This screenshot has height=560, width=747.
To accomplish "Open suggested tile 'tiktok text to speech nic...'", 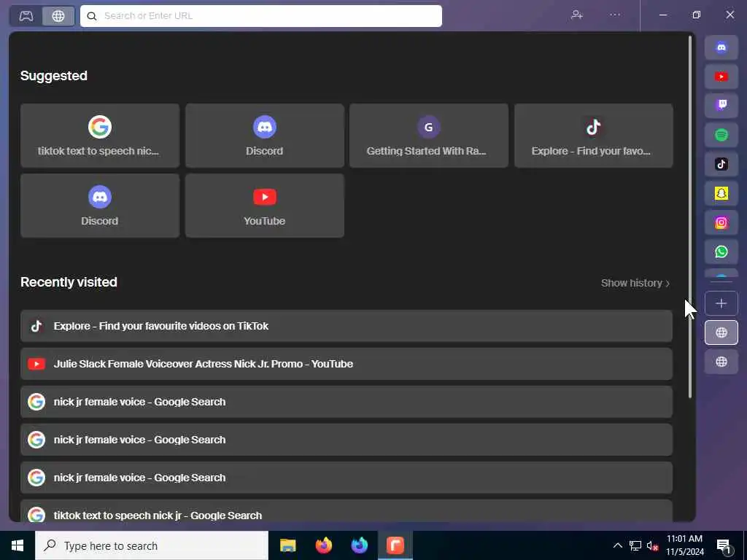I will [x=99, y=136].
